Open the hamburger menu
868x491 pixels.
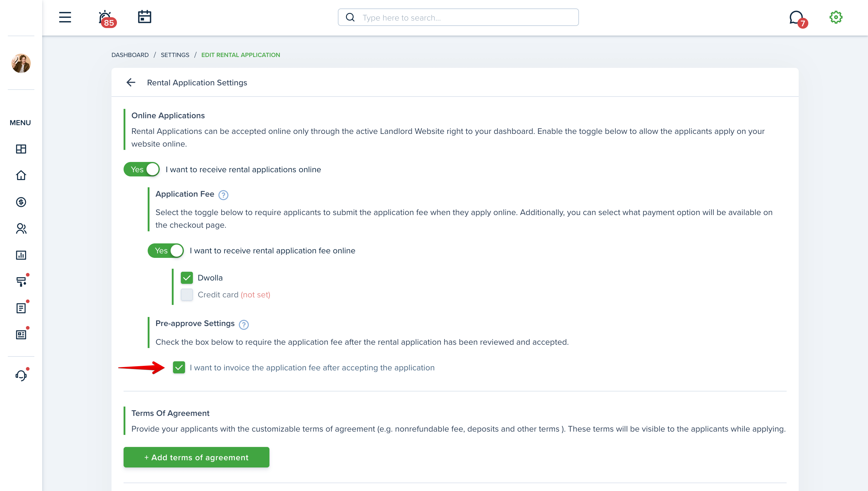click(65, 17)
